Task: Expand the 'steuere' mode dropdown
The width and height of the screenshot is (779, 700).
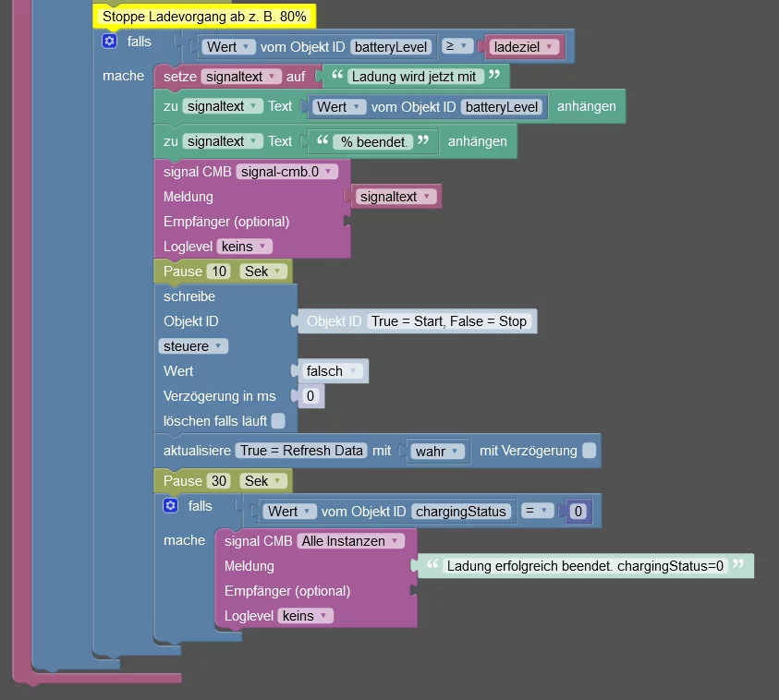Action: point(192,346)
